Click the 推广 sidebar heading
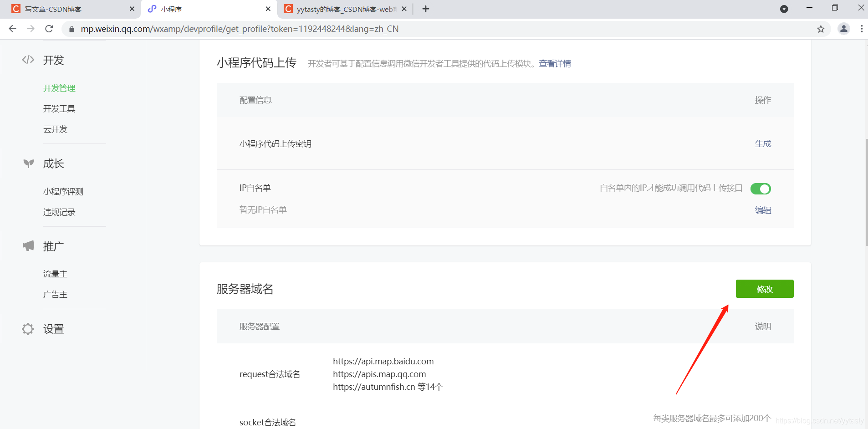Image resolution: width=868 pixels, height=429 pixels. pos(53,246)
